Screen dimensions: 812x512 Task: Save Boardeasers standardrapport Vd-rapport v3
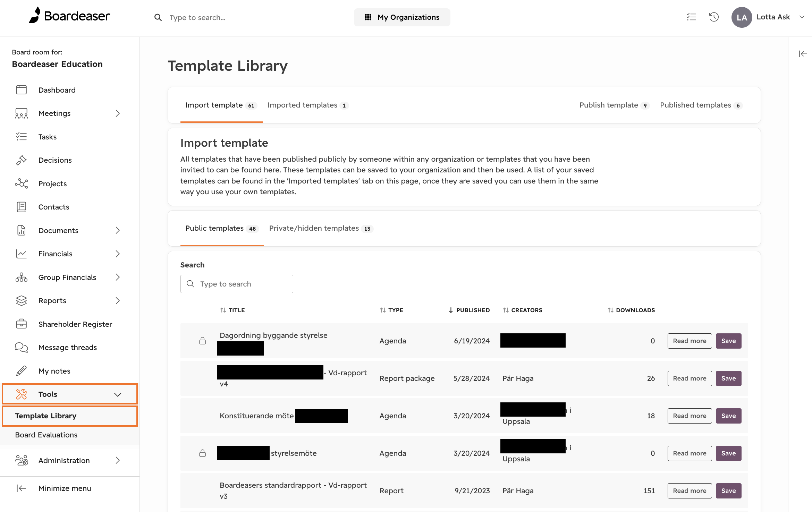point(728,491)
